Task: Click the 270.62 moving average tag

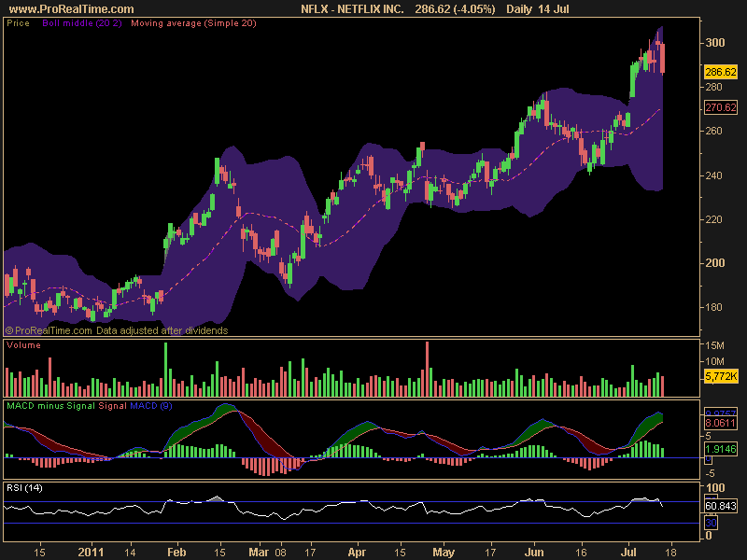Action: tap(721, 107)
